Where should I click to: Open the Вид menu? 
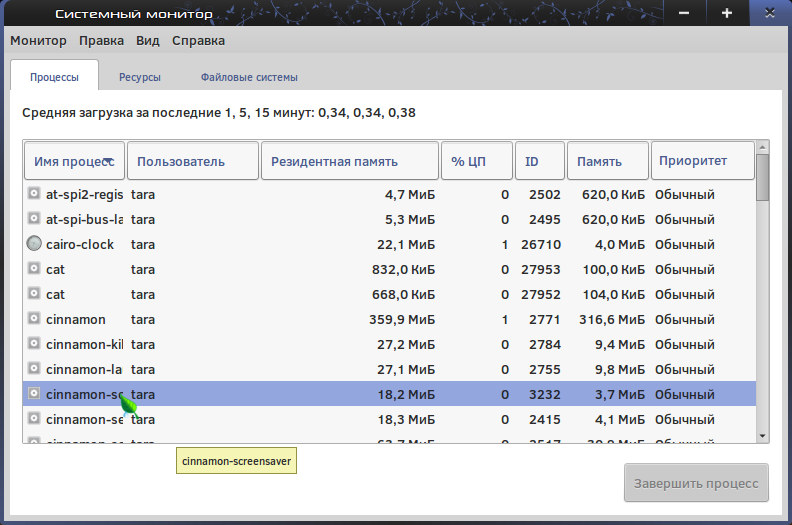pyautogui.click(x=148, y=41)
